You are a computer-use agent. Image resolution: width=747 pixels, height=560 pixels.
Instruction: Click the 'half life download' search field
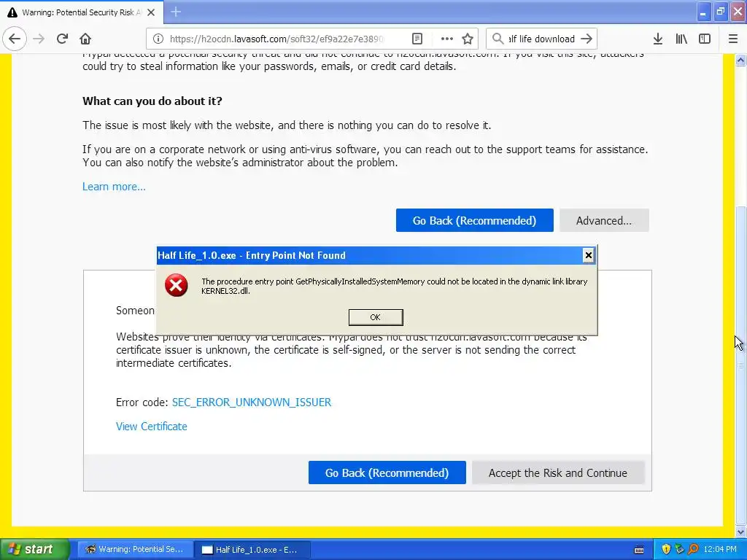tap(541, 39)
